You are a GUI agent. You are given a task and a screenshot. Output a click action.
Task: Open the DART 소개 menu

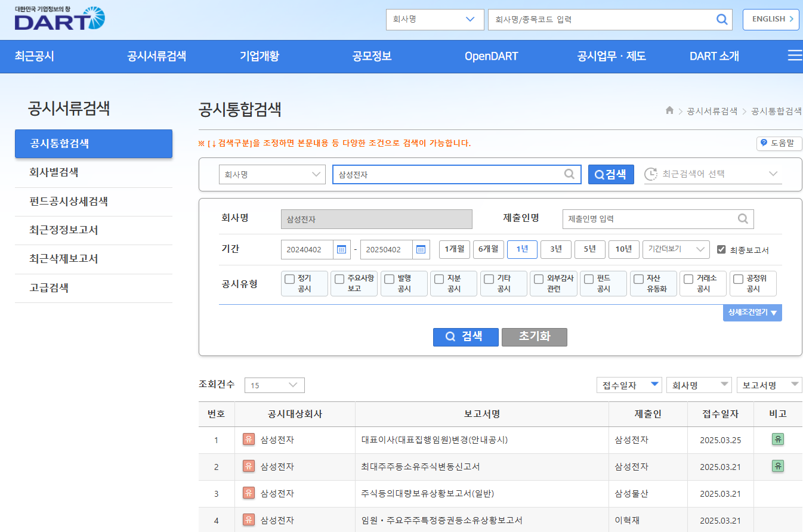pyautogui.click(x=714, y=56)
